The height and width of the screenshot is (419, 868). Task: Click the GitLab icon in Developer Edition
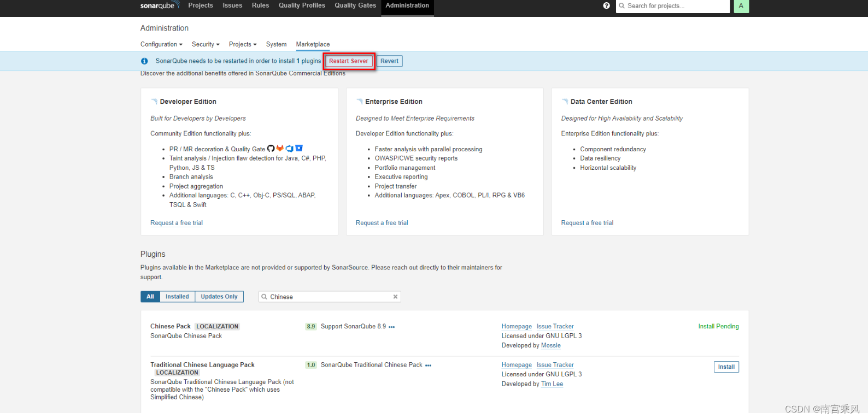point(280,149)
